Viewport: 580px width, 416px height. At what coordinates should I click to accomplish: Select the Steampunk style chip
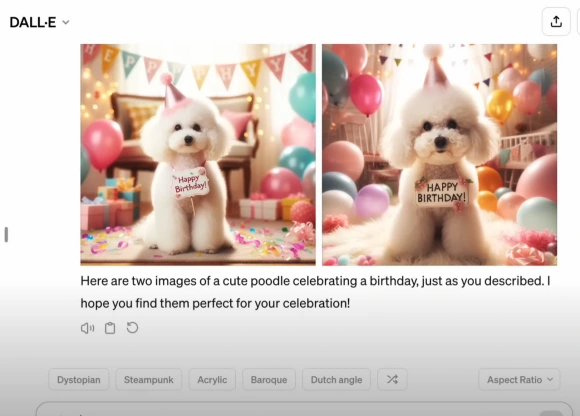click(149, 379)
